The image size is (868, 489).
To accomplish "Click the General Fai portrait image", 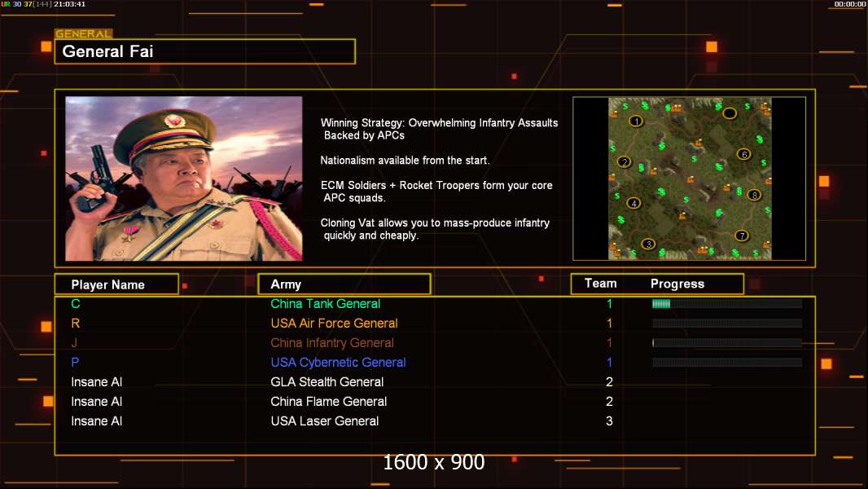I will click(x=184, y=178).
